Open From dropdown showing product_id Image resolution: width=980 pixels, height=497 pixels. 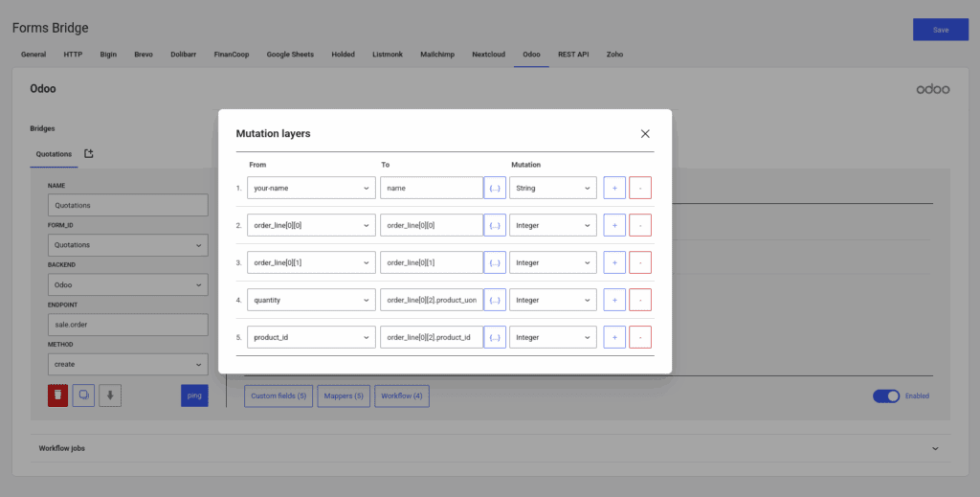pos(311,337)
